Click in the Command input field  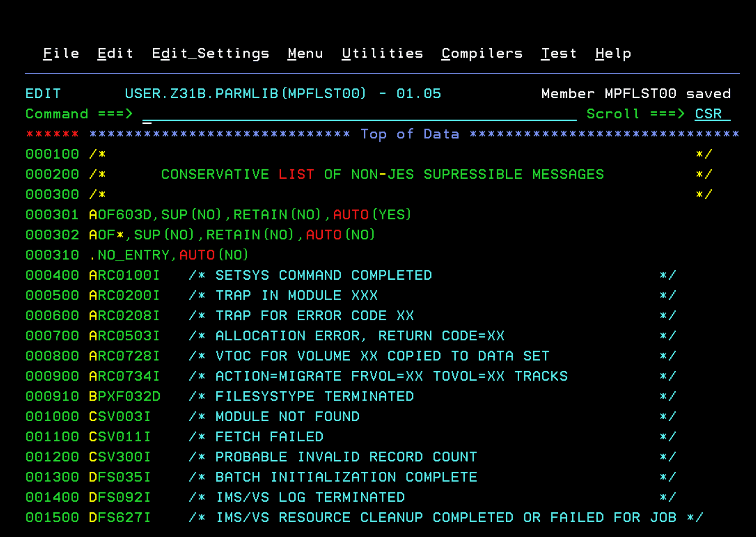pyautogui.click(x=358, y=114)
